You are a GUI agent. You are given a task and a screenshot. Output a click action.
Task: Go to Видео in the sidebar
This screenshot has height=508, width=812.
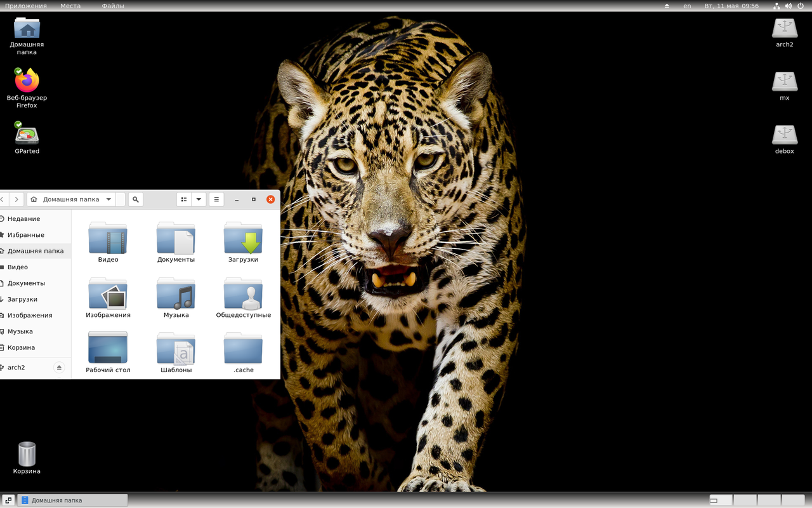36,267
